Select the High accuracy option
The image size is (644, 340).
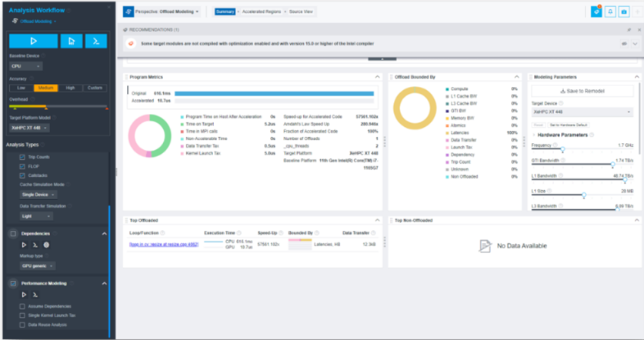(70, 88)
